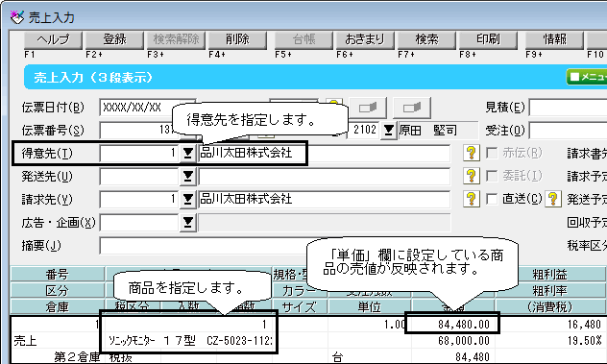Click the 伝票番号 input field
The image size is (607, 364).
point(138,131)
